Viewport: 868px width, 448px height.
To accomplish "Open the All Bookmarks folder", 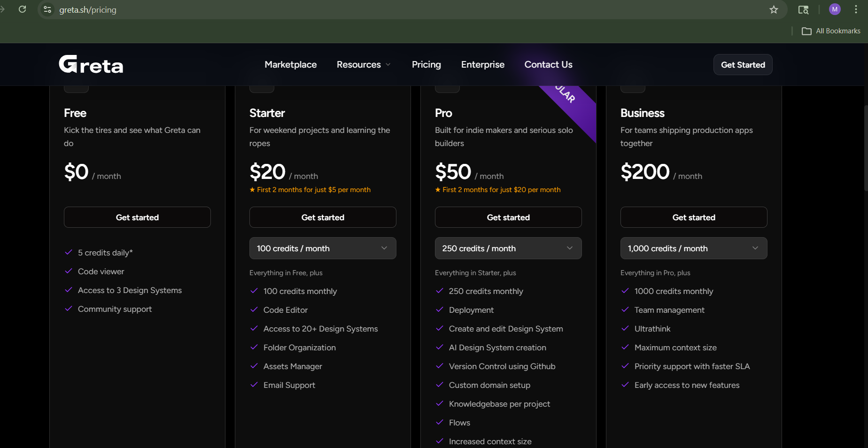I will (x=831, y=31).
